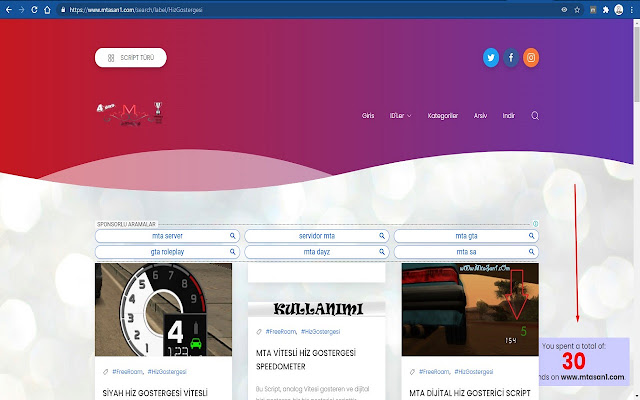Select sponsored search 'mta server'
Image resolution: width=640 pixels, height=400 pixels.
[x=167, y=236]
